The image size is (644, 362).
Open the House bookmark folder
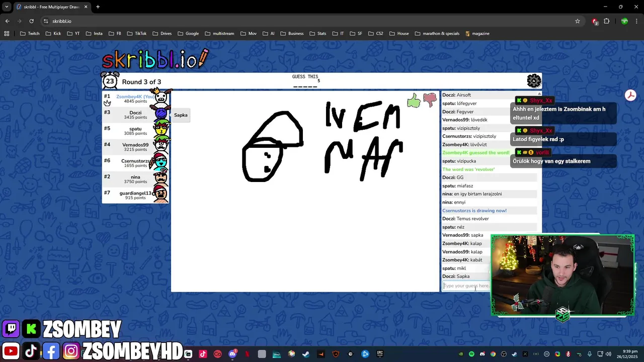coord(399,34)
